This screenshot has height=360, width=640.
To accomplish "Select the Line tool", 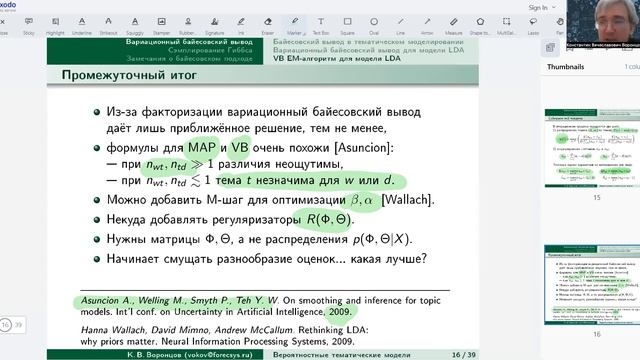I will pos(400,25).
